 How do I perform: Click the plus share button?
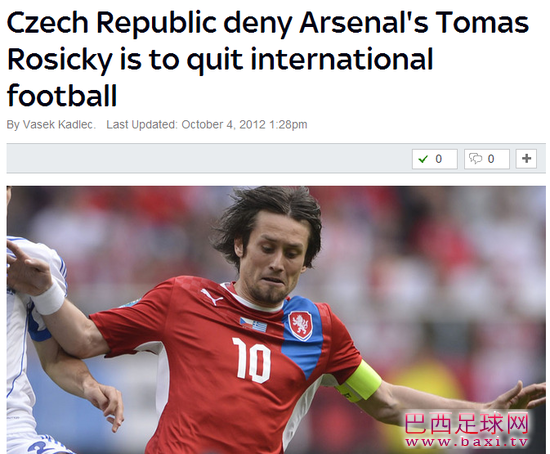[526, 159]
